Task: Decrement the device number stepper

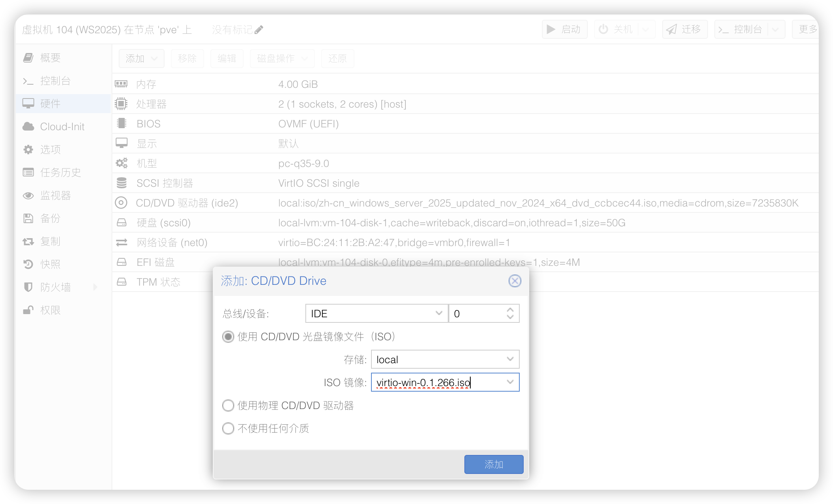Action: (x=510, y=318)
